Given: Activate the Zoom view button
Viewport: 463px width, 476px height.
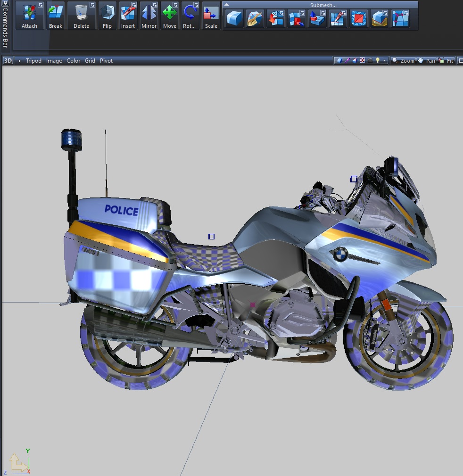Looking at the screenshot, I should [x=403, y=61].
